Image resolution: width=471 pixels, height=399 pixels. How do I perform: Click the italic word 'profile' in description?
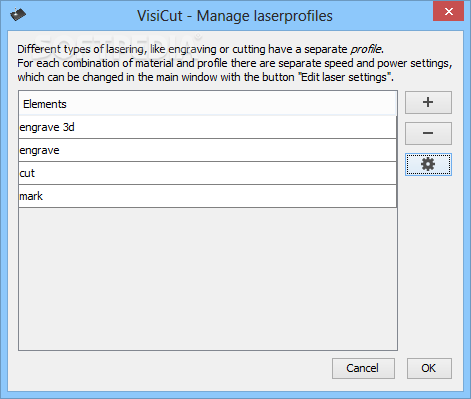click(366, 49)
